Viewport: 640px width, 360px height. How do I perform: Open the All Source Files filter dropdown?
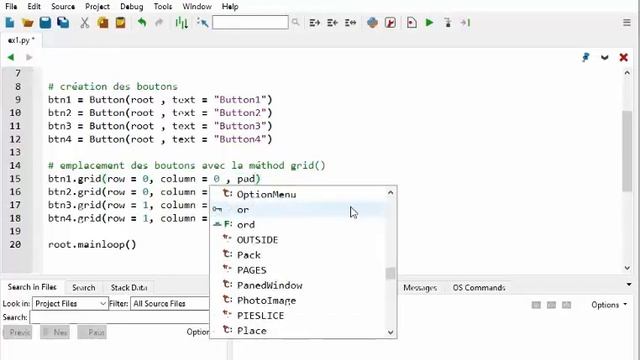point(170,304)
